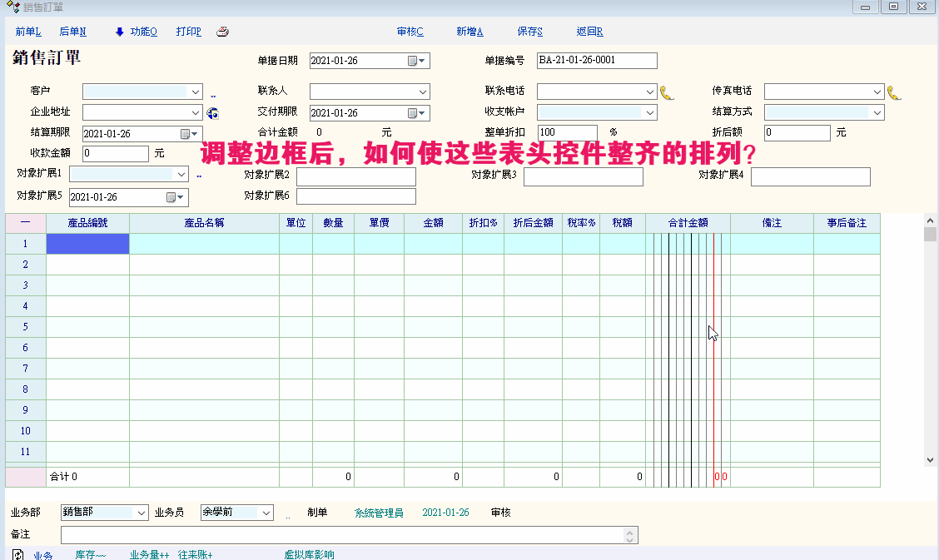Click the 整单折扣 input field
The width and height of the screenshot is (939, 560).
pos(567,133)
